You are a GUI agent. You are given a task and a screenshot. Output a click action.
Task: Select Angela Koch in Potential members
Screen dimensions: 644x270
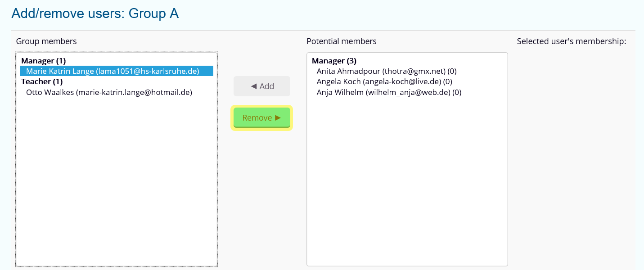[x=384, y=81]
